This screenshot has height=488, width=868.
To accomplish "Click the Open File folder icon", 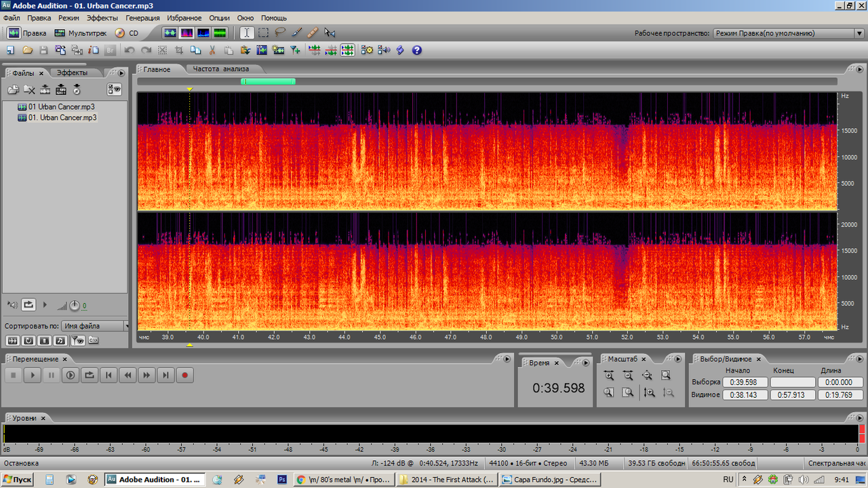I will pos(28,50).
